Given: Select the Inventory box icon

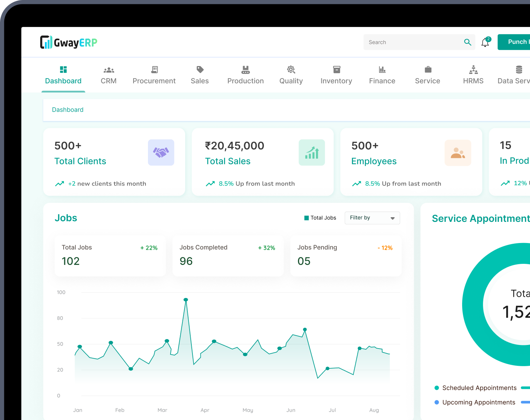Looking at the screenshot, I should tap(336, 69).
